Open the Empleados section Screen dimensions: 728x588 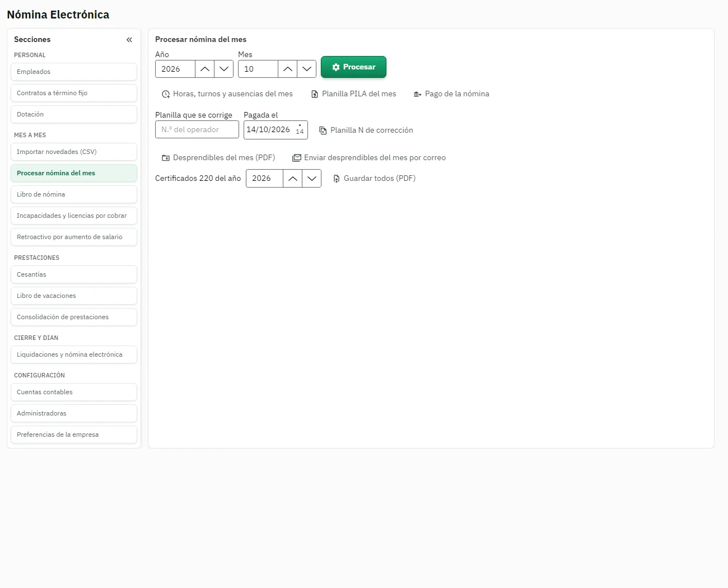74,72
